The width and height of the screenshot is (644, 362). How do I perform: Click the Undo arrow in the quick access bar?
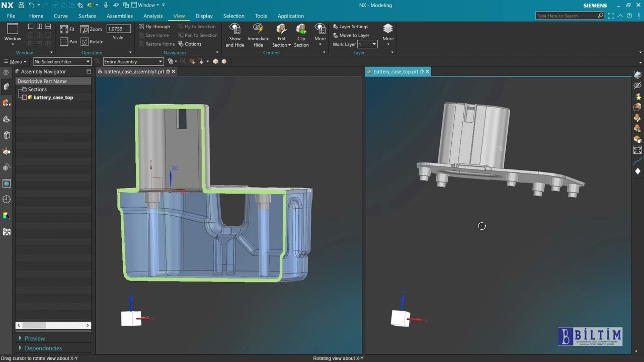[32, 5]
